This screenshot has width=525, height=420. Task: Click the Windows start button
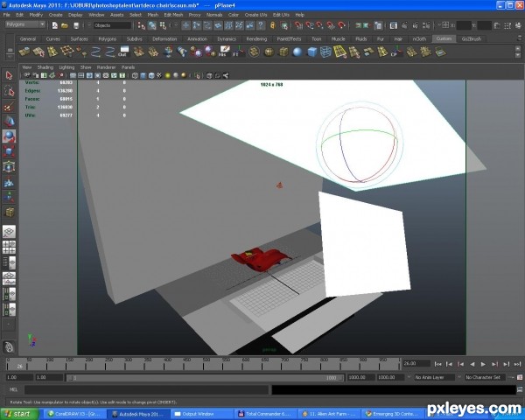(20, 414)
